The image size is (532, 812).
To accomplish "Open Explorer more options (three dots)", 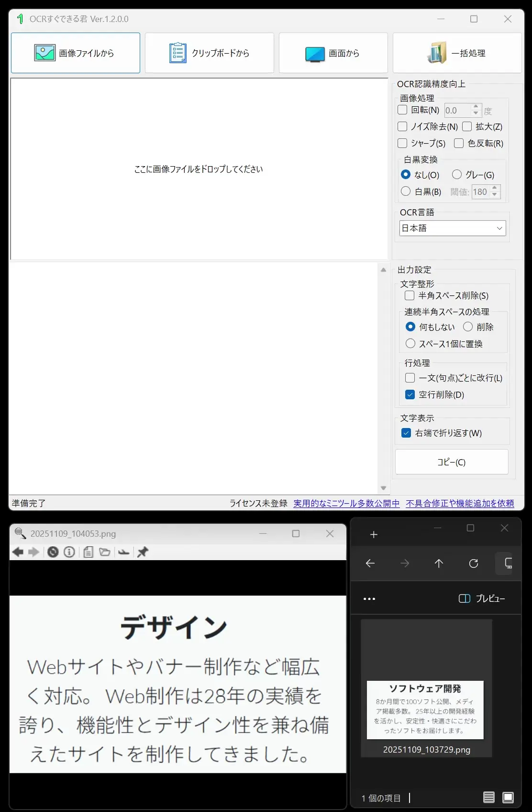I will pos(369,599).
